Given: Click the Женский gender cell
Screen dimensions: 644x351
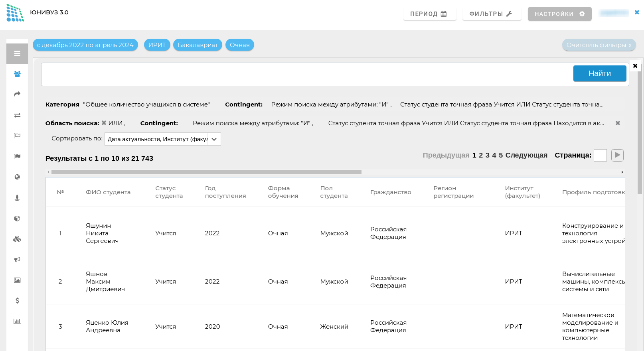Looking at the screenshot, I should click(x=334, y=327).
